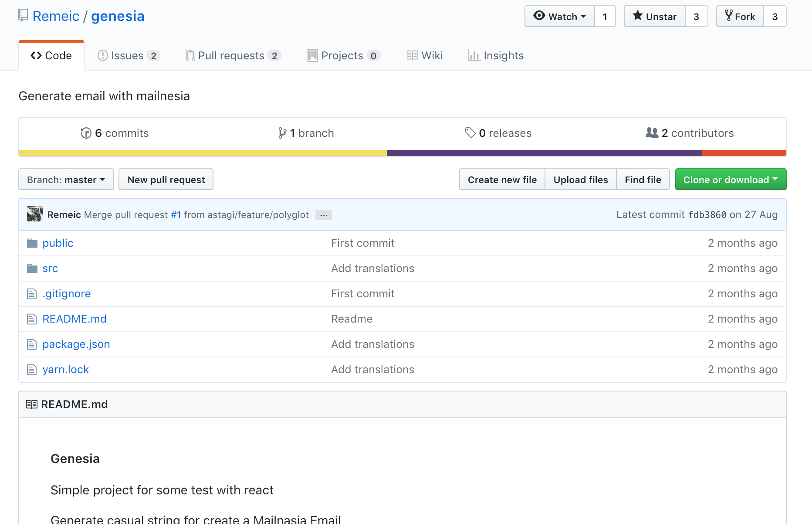
Task: View the forks count 3
Action: [x=775, y=17]
